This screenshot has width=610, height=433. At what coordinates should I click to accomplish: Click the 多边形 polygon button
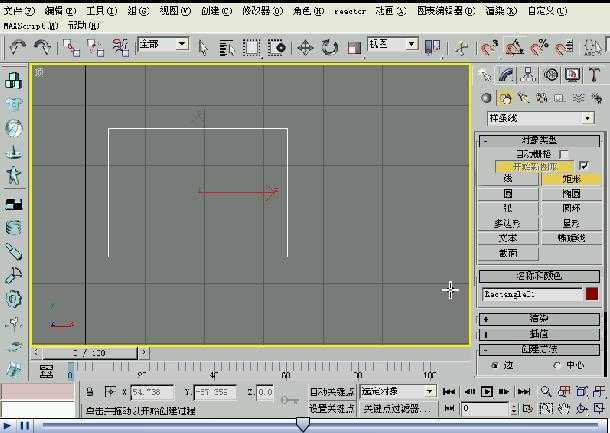coord(508,223)
